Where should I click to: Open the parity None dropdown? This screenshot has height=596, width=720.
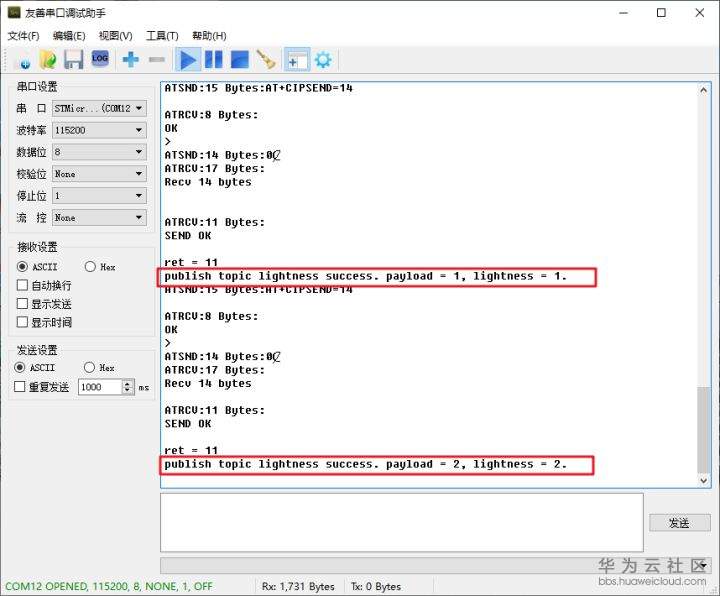[x=100, y=174]
